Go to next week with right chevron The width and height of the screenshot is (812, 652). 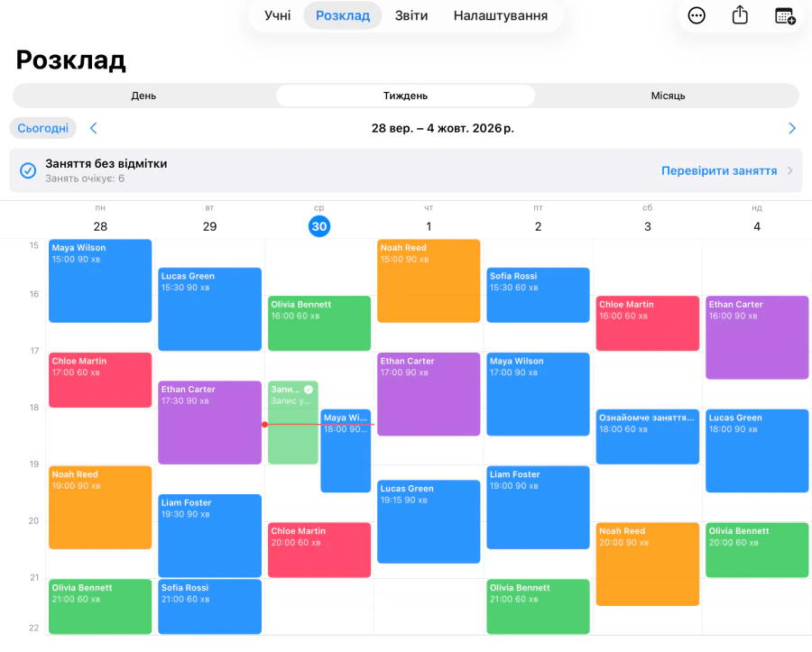[791, 128]
